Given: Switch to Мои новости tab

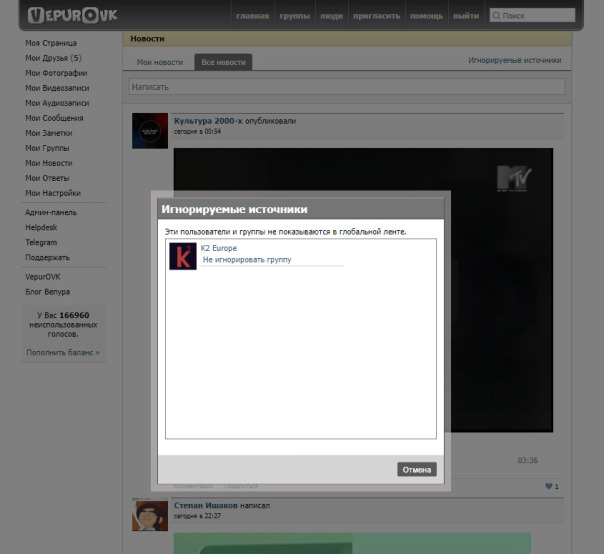Looking at the screenshot, I should (159, 62).
